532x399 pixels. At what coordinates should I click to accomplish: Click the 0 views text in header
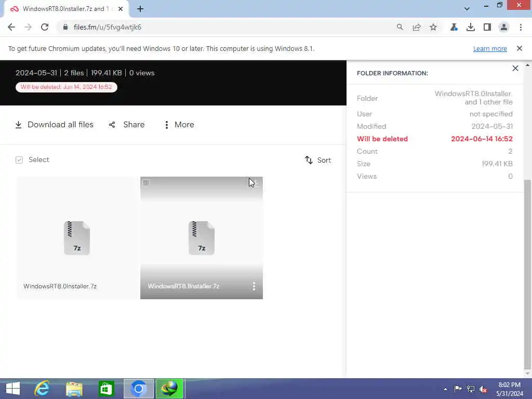pyautogui.click(x=142, y=73)
